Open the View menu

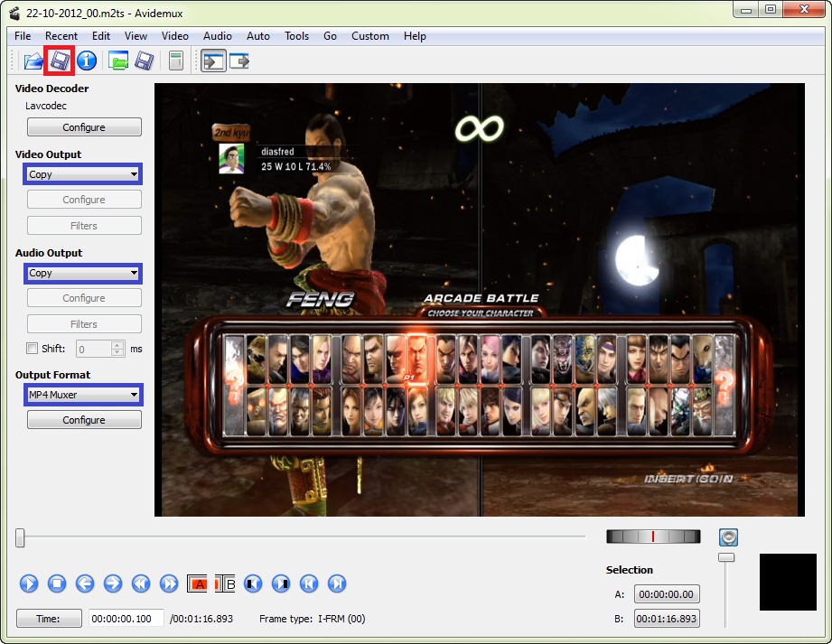[136, 36]
